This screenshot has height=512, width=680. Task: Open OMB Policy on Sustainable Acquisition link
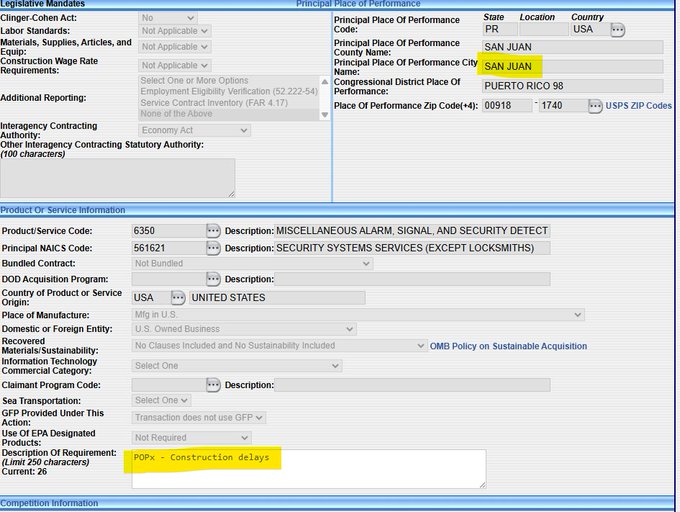[x=508, y=346]
